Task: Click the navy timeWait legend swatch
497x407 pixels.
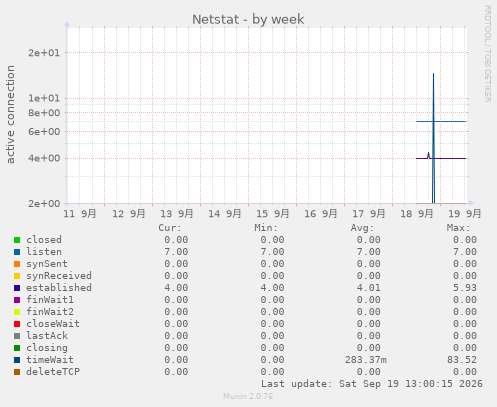Action: [17, 360]
